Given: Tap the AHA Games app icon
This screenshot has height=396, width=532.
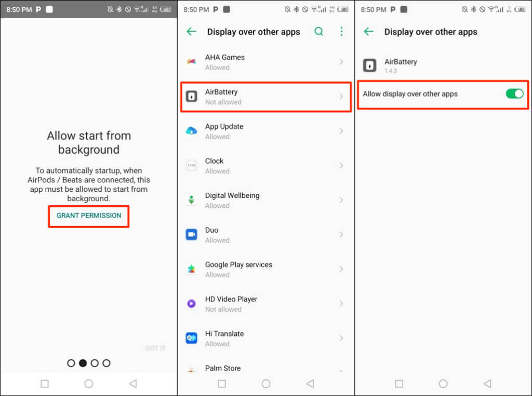Looking at the screenshot, I should click(x=191, y=62).
